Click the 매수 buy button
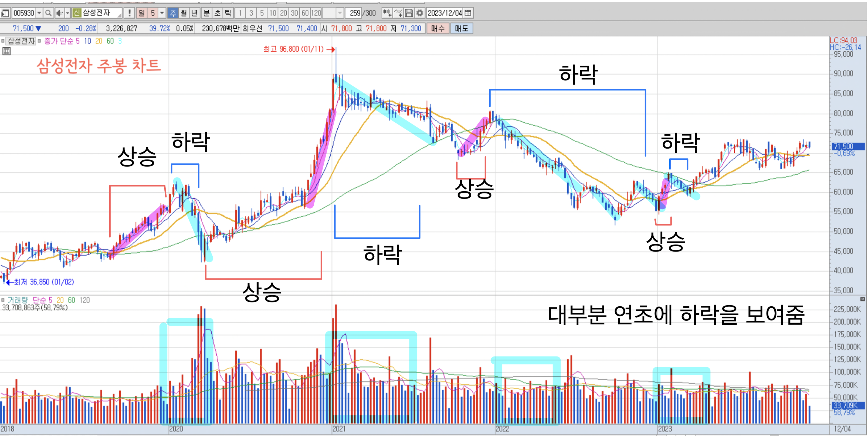 point(439,29)
